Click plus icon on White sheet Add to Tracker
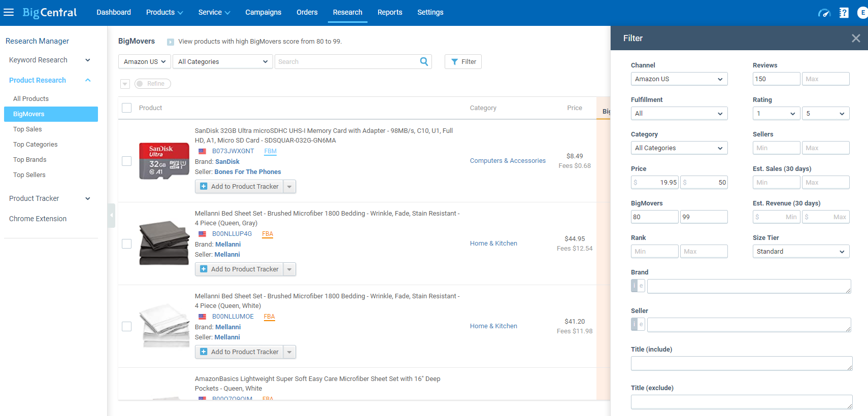The width and height of the screenshot is (868, 416). pyautogui.click(x=204, y=352)
